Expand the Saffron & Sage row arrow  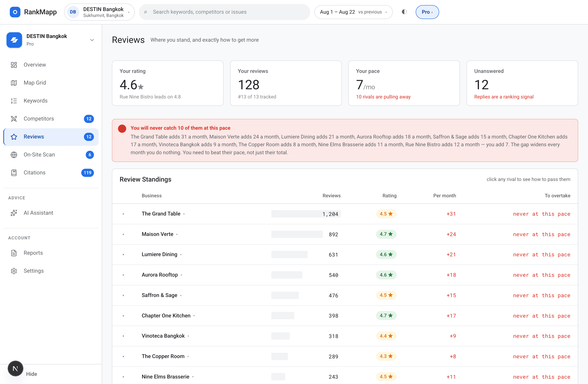click(123, 296)
